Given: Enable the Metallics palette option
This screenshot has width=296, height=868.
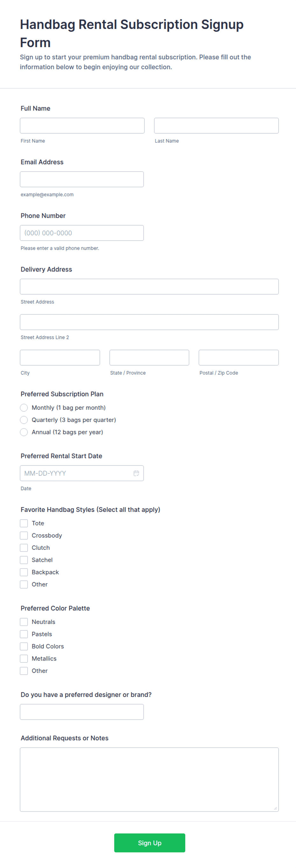Looking at the screenshot, I should (x=24, y=658).
